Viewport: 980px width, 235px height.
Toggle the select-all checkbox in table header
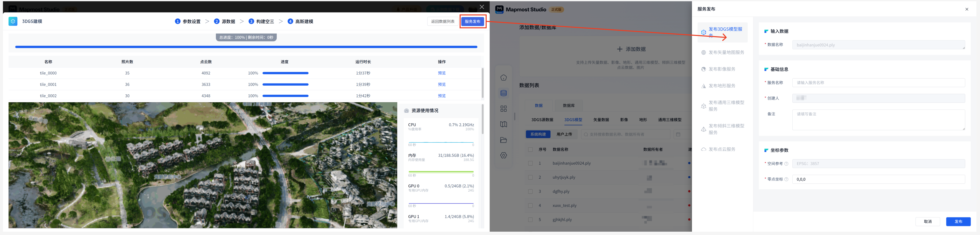click(x=530, y=150)
